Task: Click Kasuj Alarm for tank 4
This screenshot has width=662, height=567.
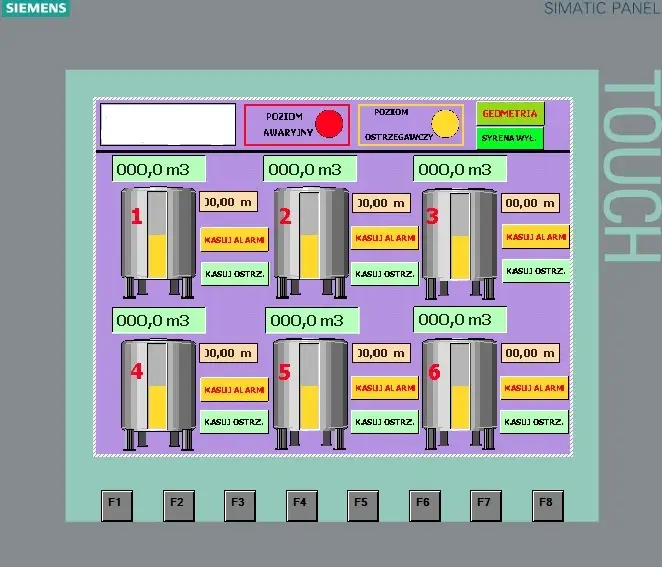Action: [x=234, y=389]
